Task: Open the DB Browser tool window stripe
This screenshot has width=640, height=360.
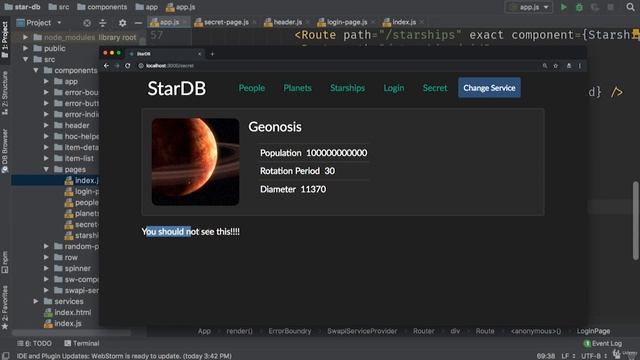Action: 5,151
